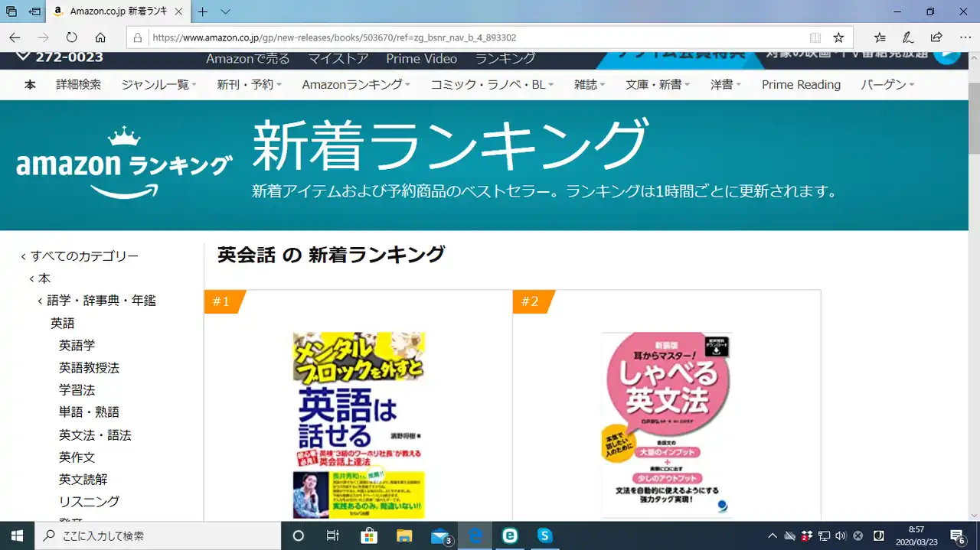The width and height of the screenshot is (980, 550).
Task: Open the green Edge-style taskbar app
Action: pos(510,535)
